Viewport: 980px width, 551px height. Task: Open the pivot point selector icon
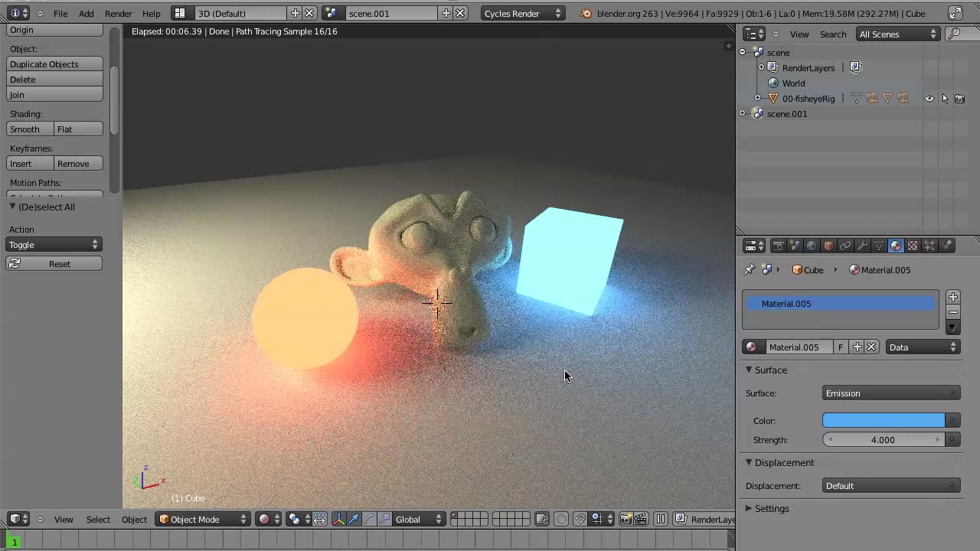coord(300,519)
